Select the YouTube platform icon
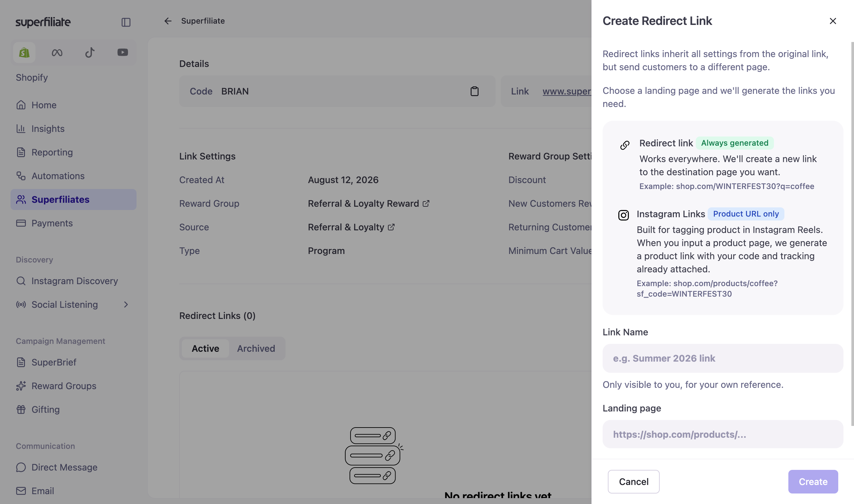 coord(123,52)
